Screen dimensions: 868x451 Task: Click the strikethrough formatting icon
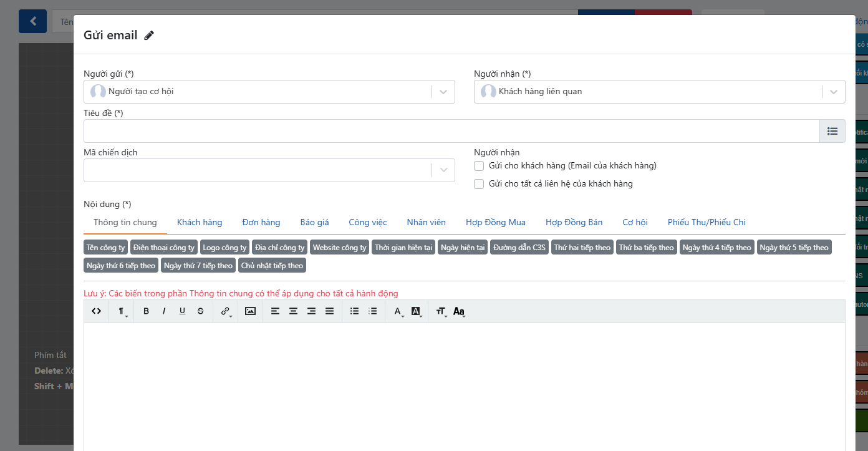coord(200,311)
